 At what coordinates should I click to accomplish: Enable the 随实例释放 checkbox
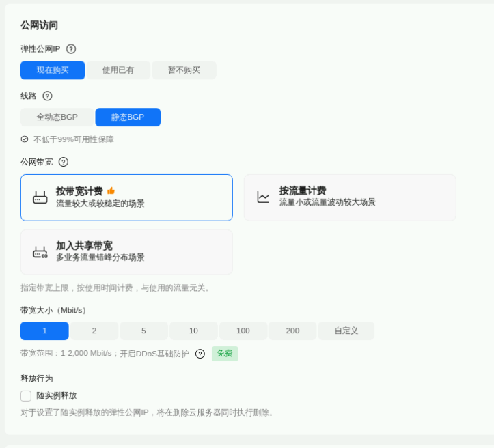tap(26, 396)
